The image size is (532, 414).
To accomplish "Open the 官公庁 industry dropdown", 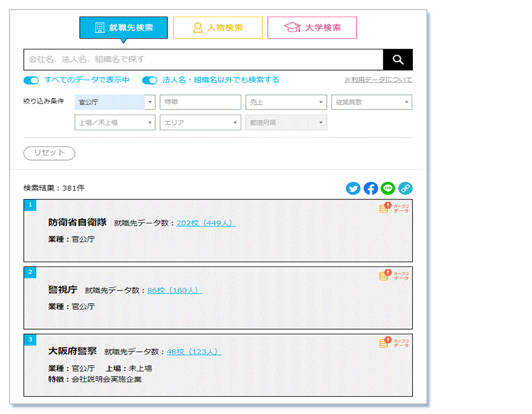I will [x=115, y=102].
